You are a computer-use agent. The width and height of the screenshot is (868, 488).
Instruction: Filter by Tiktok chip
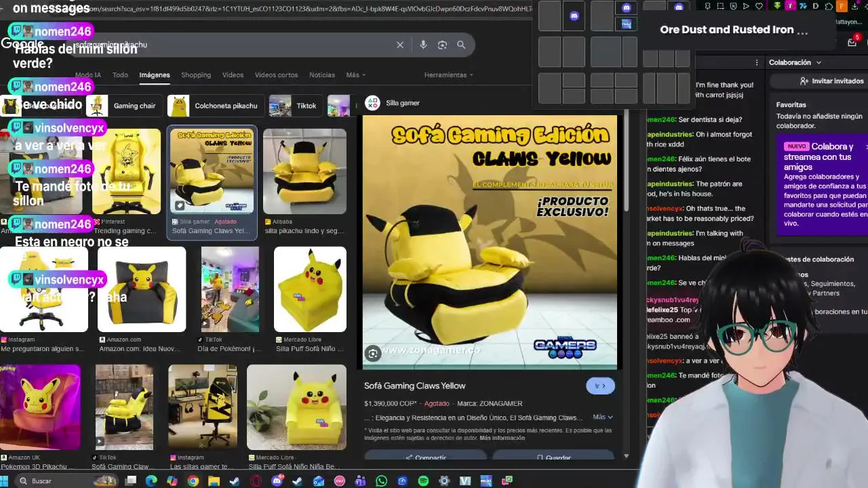(296, 106)
